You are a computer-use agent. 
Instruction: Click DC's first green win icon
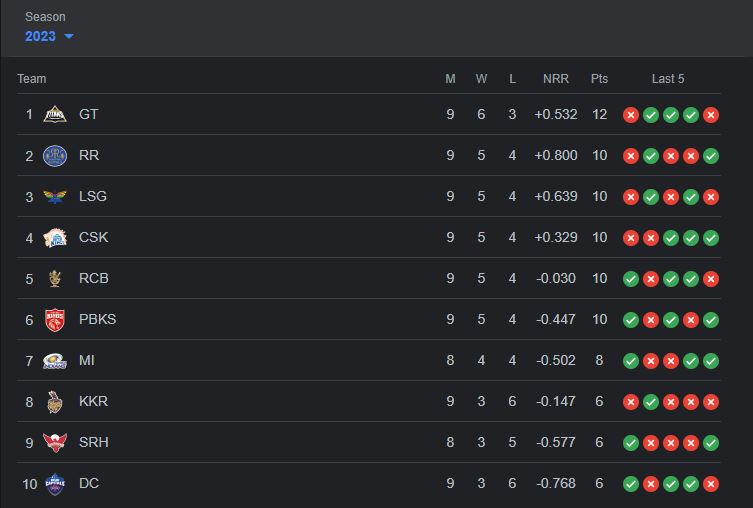point(631,484)
